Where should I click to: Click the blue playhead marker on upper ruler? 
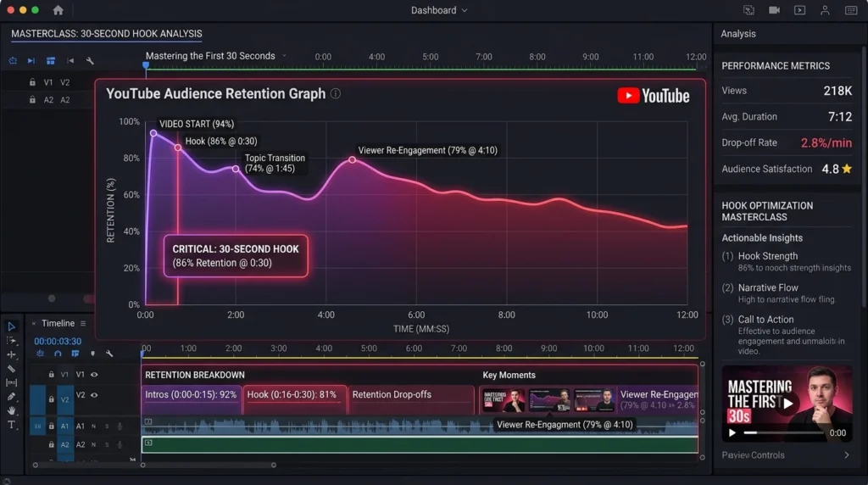click(146, 64)
